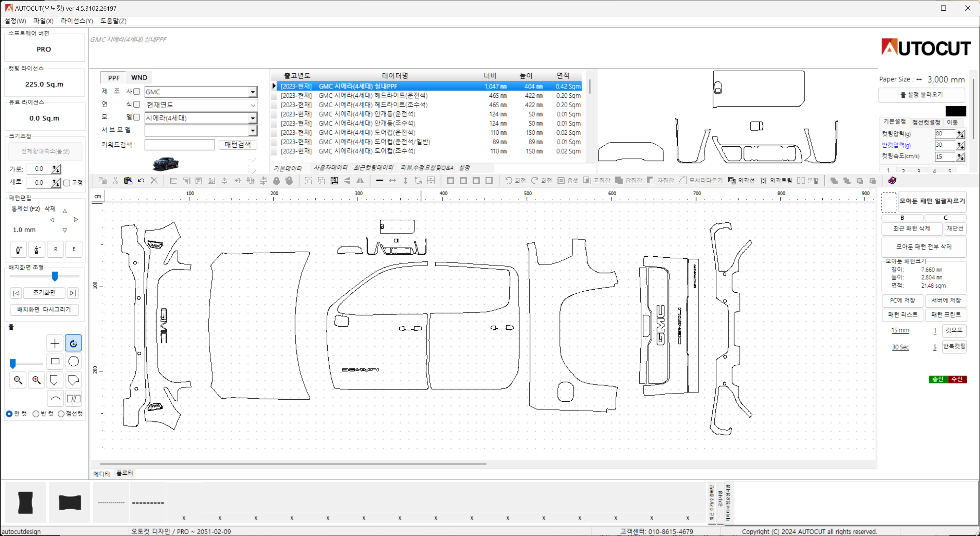Click the remove node pen tool
980x536 pixels.
pos(37,249)
